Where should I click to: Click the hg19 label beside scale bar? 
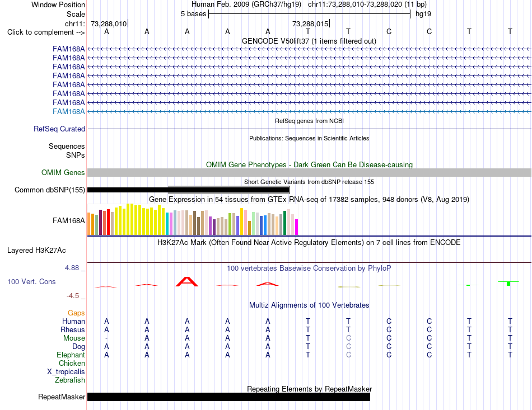[x=423, y=14]
